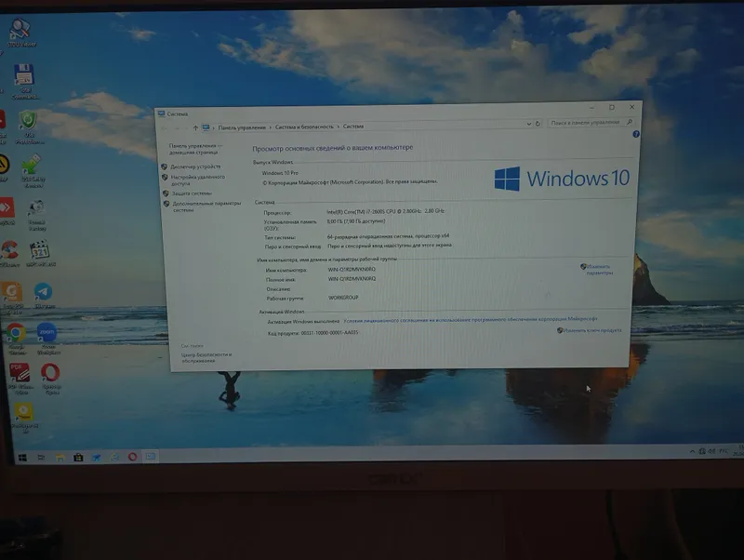Click the forward navigation arrow
The height and width of the screenshot is (560, 744).
[x=178, y=128]
